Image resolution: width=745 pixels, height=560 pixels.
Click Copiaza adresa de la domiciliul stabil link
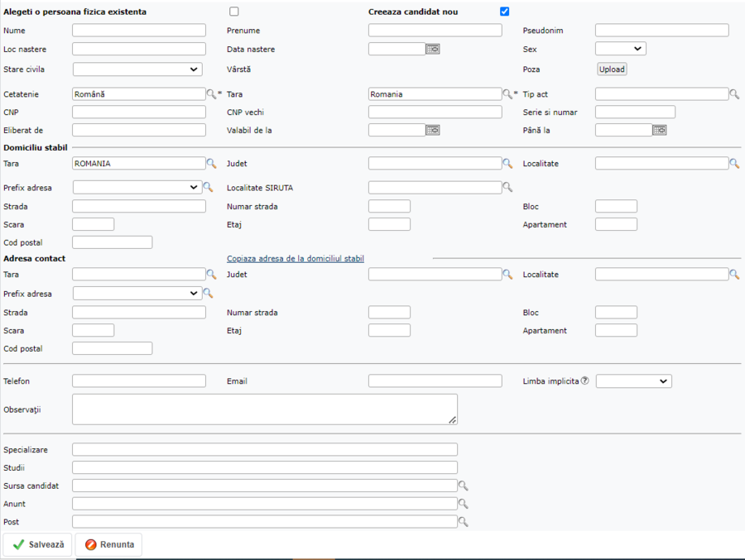[296, 259]
